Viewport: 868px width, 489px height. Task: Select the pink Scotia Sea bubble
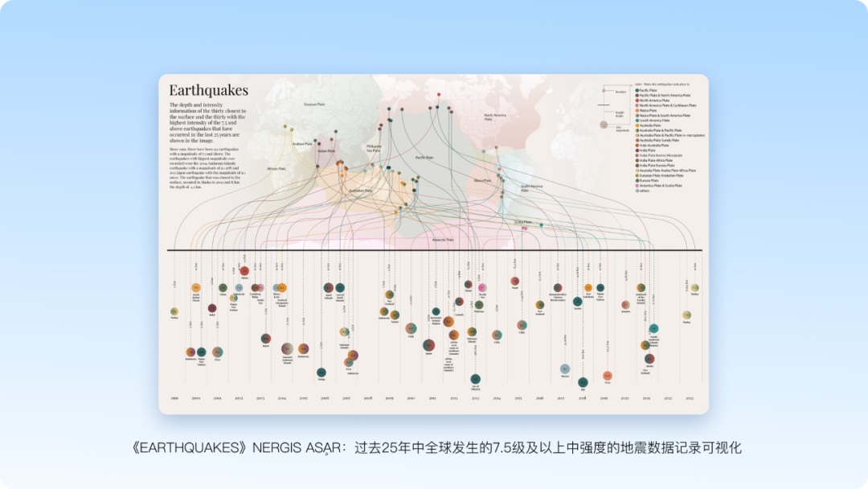[x=482, y=287]
